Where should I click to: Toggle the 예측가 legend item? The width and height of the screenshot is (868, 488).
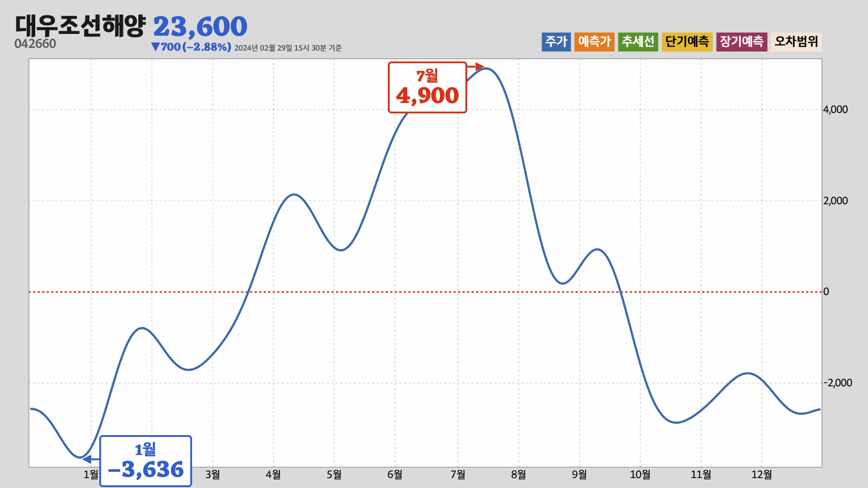pos(594,42)
